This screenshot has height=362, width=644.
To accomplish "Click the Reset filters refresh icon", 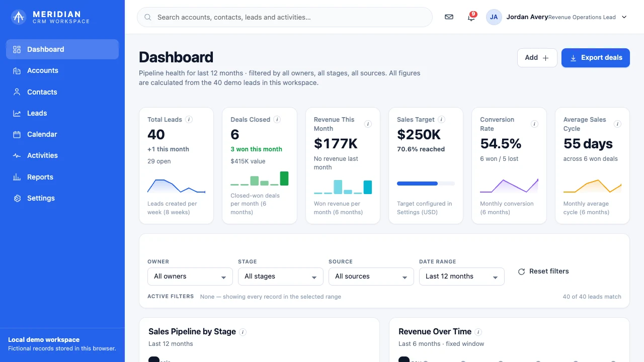I will tap(521, 271).
